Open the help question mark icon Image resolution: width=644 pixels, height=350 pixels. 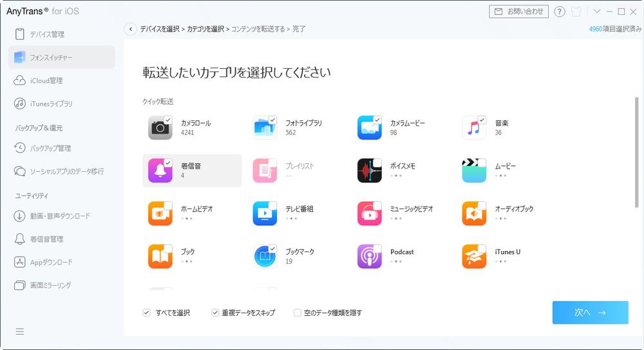tap(560, 12)
